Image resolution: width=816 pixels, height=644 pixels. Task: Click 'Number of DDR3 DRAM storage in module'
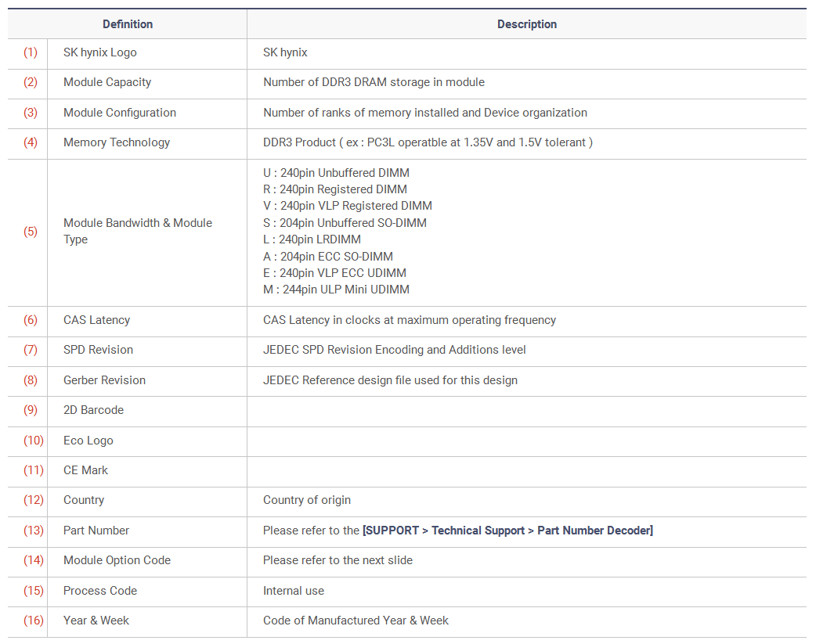tap(374, 82)
